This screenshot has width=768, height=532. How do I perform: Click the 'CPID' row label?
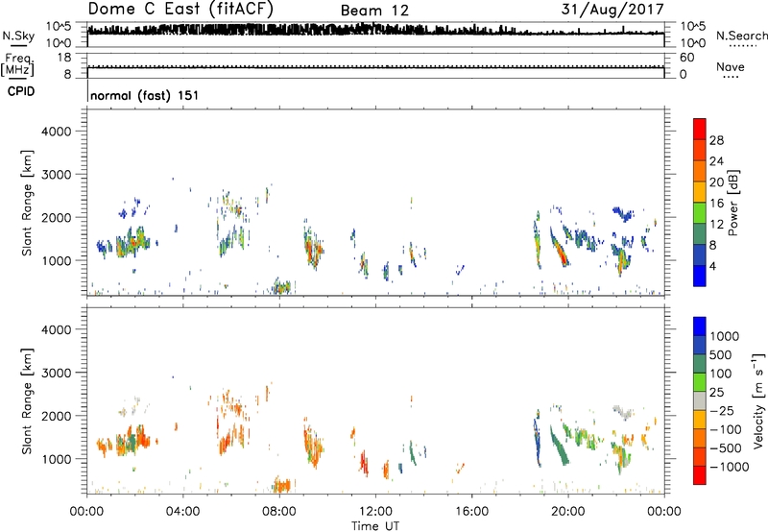click(x=21, y=91)
